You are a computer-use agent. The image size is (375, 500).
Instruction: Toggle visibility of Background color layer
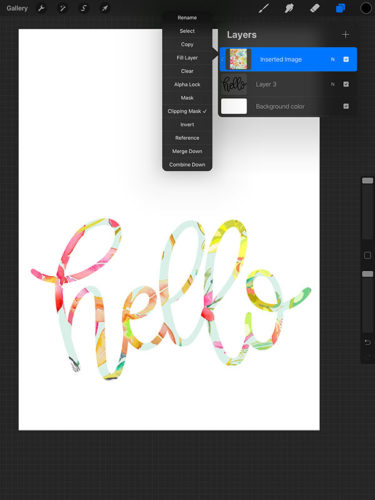[346, 106]
